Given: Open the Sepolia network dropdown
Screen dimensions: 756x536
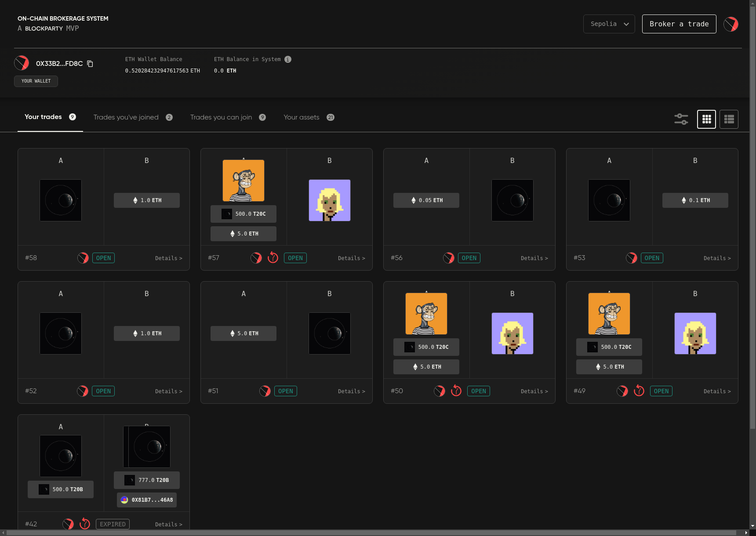Looking at the screenshot, I should click(x=609, y=24).
